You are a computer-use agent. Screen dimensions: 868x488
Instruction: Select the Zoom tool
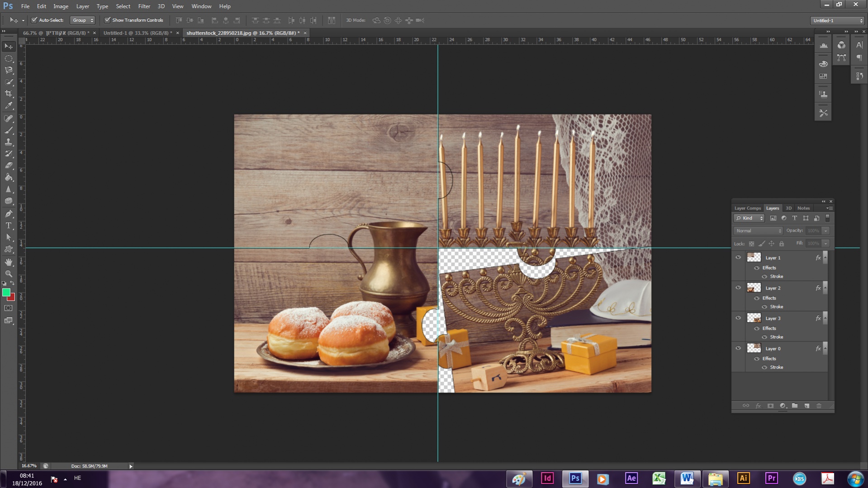point(9,274)
